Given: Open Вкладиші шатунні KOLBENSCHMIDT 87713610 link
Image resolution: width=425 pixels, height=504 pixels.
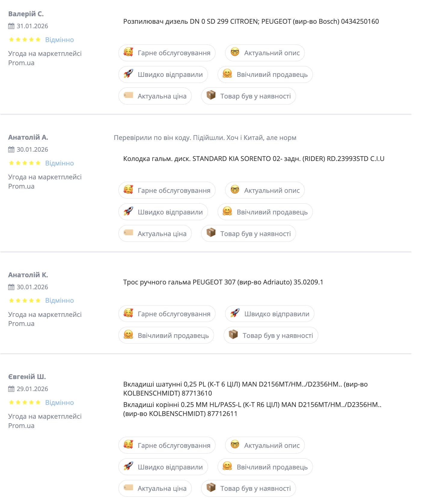Looking at the screenshot, I should (x=245, y=389).
